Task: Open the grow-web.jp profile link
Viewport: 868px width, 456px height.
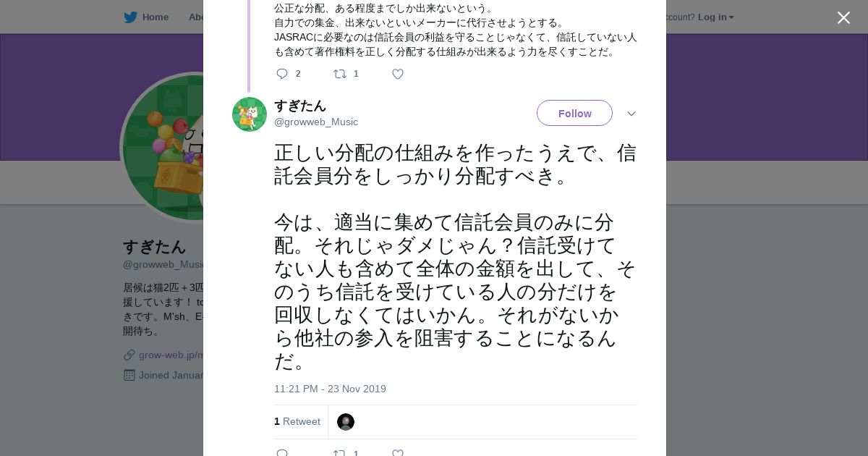Action: click(x=171, y=355)
